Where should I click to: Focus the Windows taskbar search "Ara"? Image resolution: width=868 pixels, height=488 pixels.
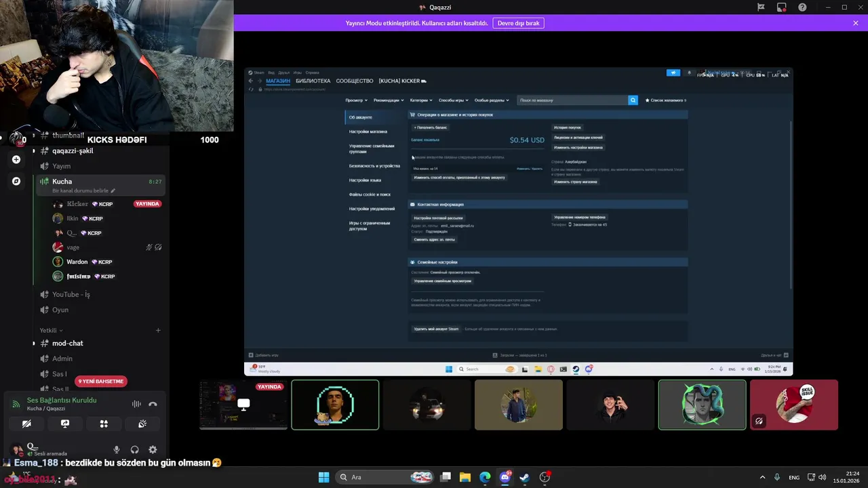coord(384,477)
